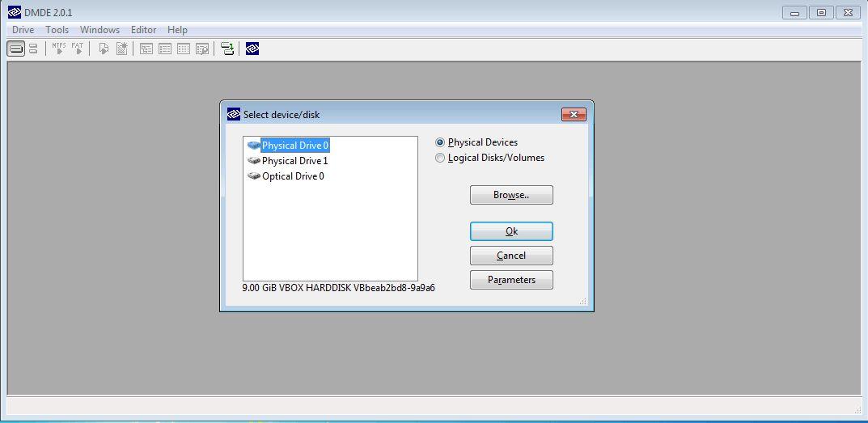Click the Select Drive toolbar icon

[16, 49]
